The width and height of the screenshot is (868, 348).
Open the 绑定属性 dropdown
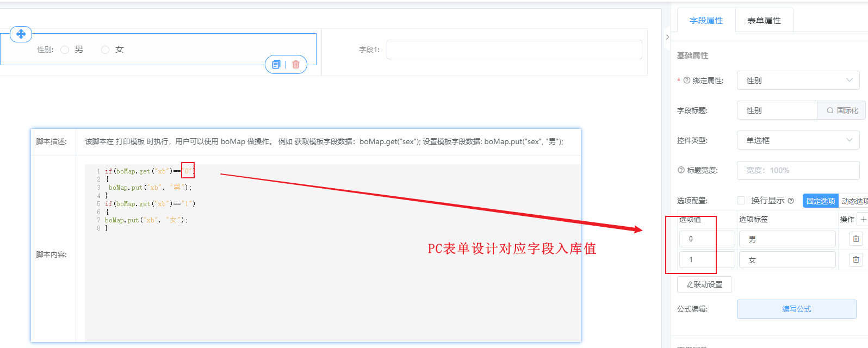(798, 80)
